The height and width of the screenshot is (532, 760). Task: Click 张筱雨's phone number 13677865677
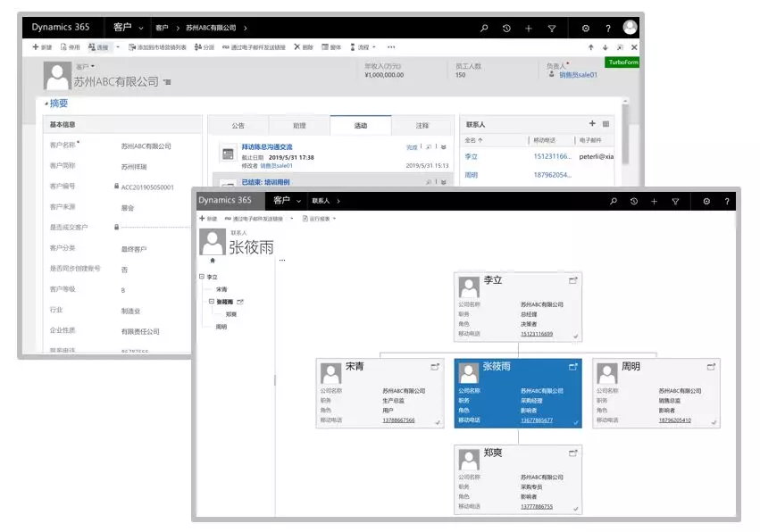click(537, 420)
